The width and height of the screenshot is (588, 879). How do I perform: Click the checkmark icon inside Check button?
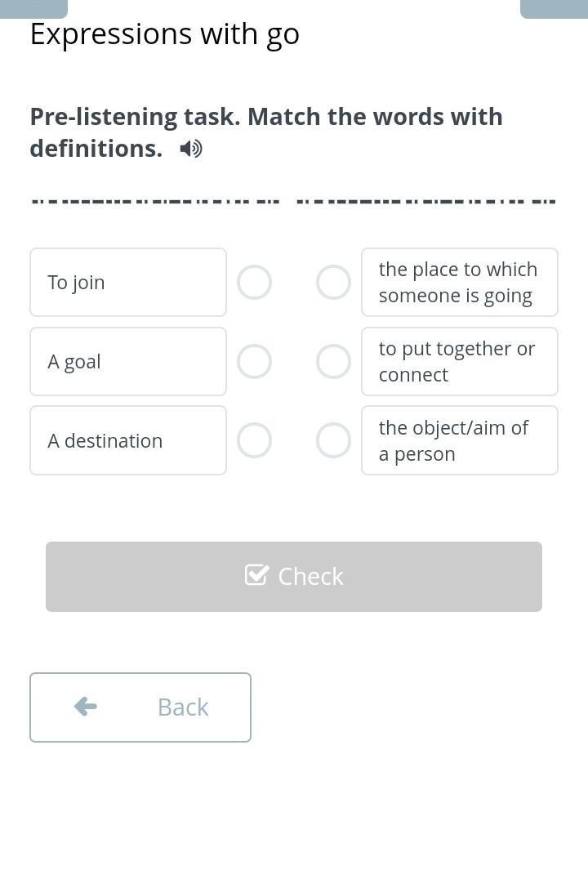(256, 576)
